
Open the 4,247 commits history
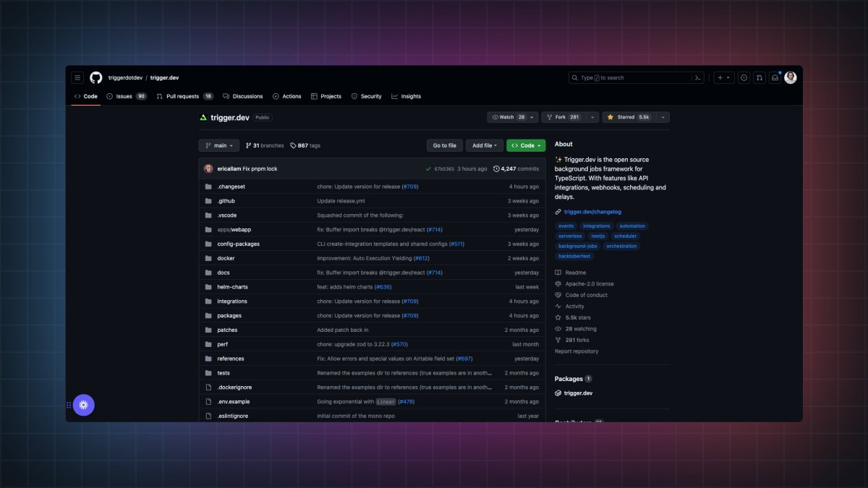516,168
